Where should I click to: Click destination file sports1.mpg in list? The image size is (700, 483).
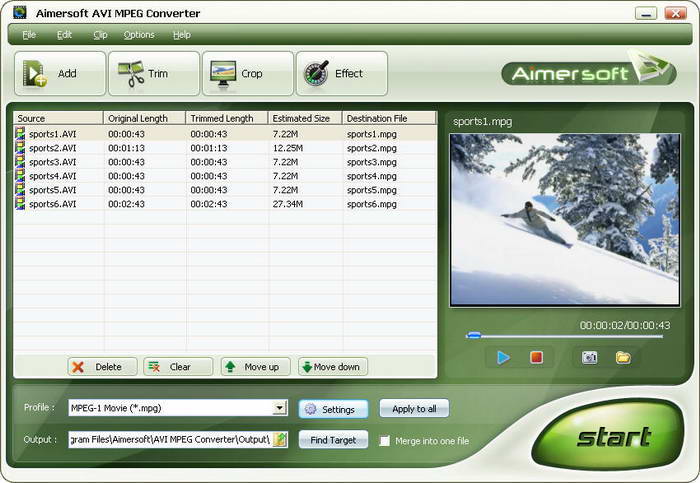point(372,134)
